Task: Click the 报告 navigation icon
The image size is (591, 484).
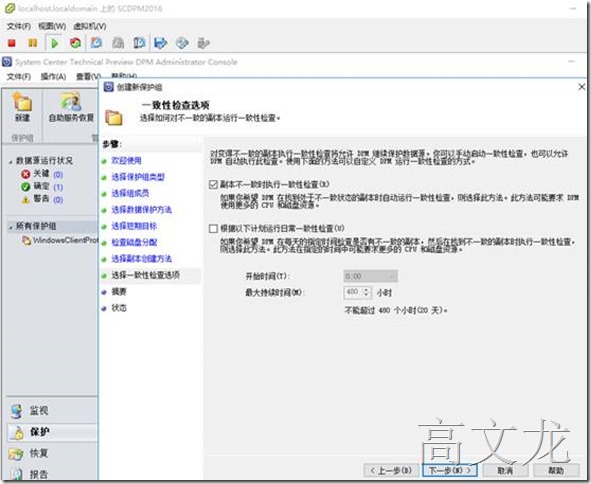Action: [16, 475]
